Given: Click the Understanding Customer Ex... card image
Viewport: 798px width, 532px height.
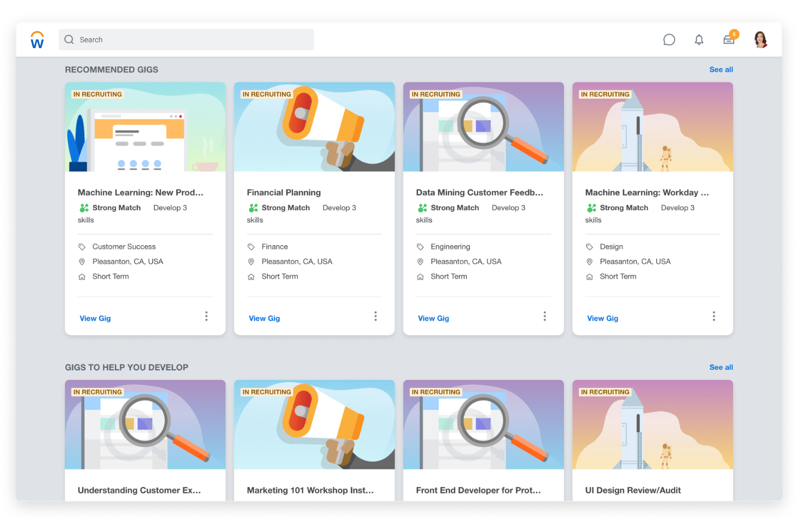Looking at the screenshot, I should point(145,425).
